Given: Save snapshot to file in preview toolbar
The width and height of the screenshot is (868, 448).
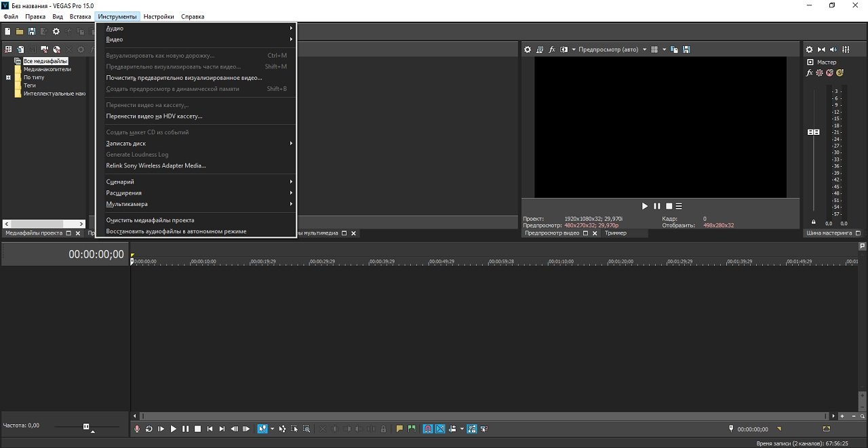Looking at the screenshot, I should pos(686,49).
